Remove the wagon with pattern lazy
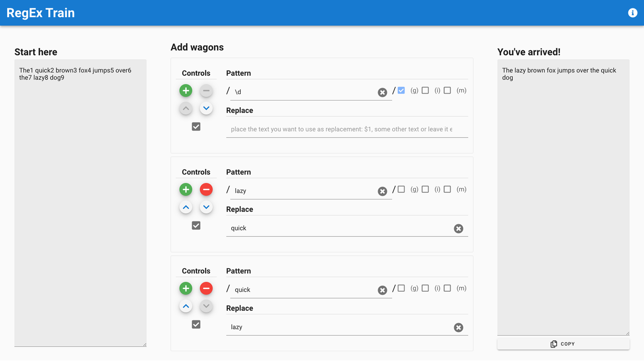This screenshot has width=644, height=362. (x=206, y=189)
